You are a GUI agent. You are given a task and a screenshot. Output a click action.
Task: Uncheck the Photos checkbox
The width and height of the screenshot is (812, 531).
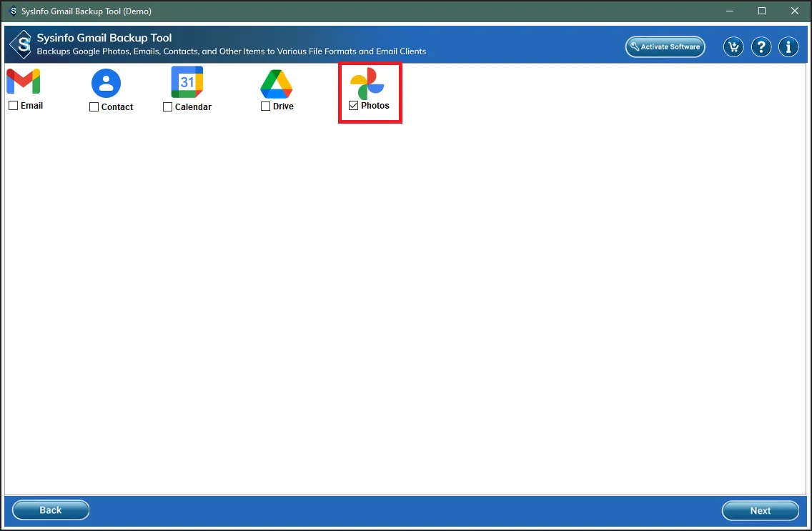(354, 106)
